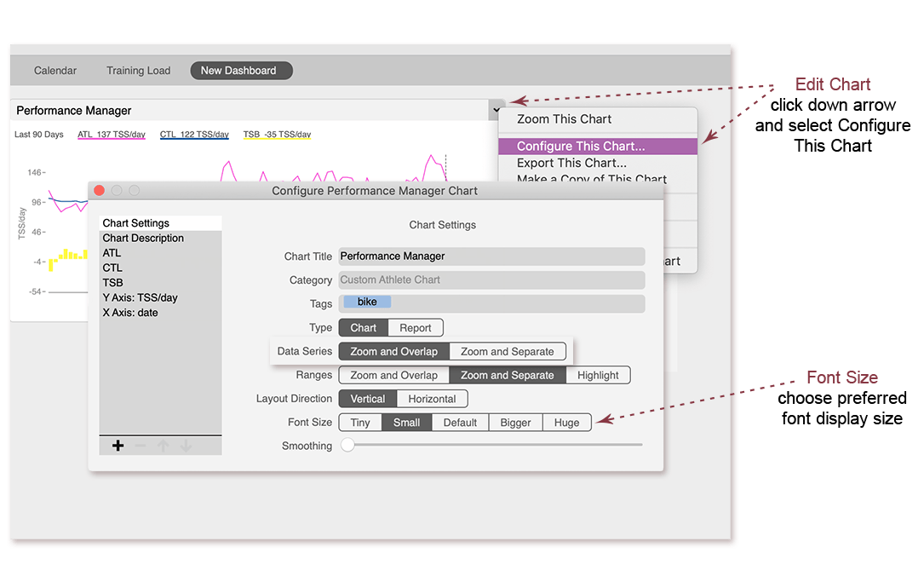The image size is (924, 576).
Task: Select the New Dashboard tab
Action: click(x=241, y=71)
